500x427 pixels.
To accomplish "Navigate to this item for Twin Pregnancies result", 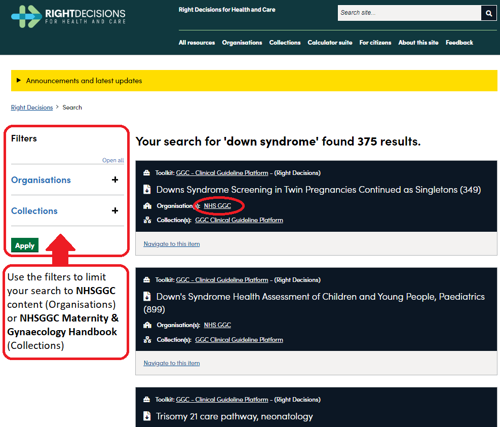I will coord(172,244).
